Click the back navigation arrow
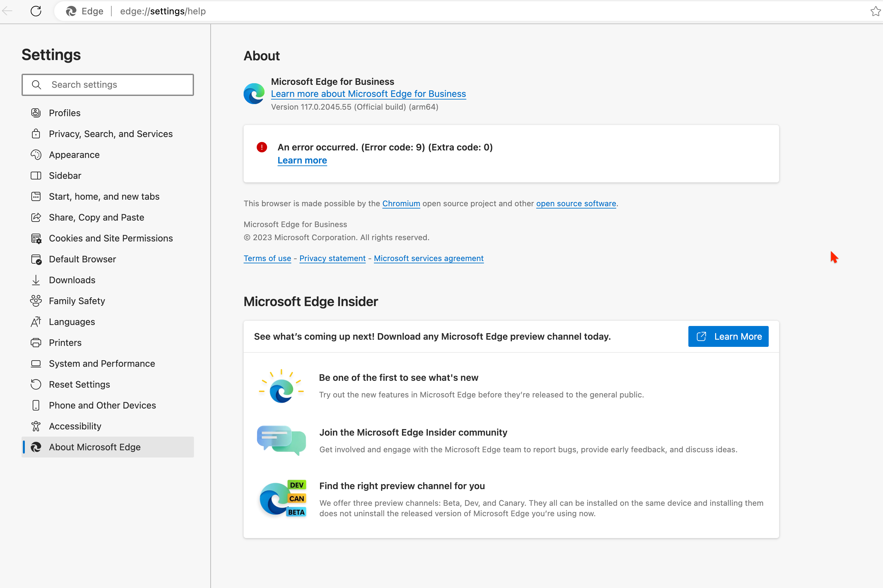 (8, 11)
